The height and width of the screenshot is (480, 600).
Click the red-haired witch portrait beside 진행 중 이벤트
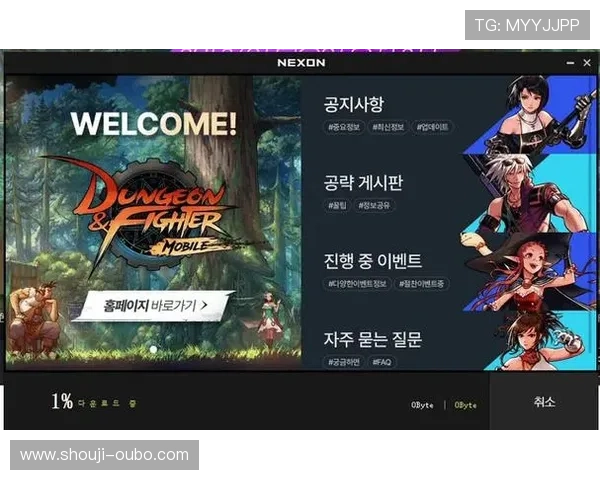click(x=530, y=268)
